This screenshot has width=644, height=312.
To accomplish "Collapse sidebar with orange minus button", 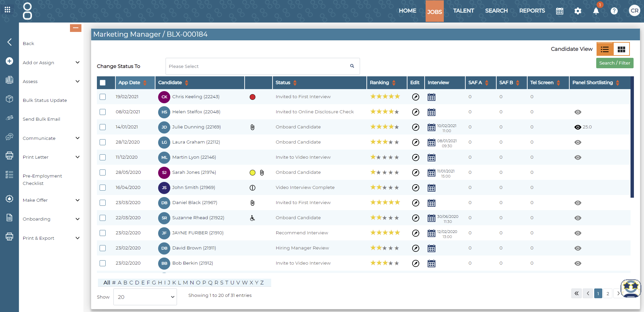I will tap(76, 28).
